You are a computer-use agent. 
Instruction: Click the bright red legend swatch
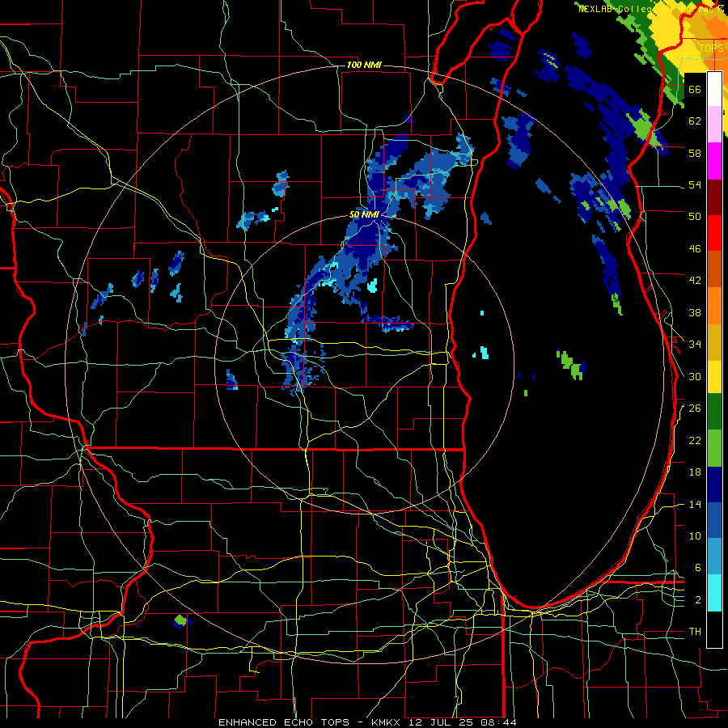tap(714, 233)
